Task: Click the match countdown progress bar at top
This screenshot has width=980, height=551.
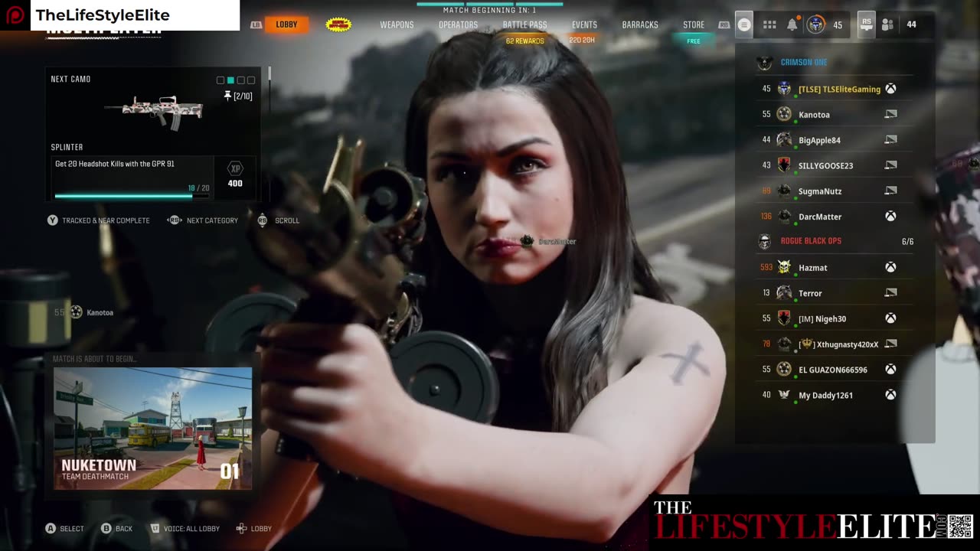Action: 490,4
